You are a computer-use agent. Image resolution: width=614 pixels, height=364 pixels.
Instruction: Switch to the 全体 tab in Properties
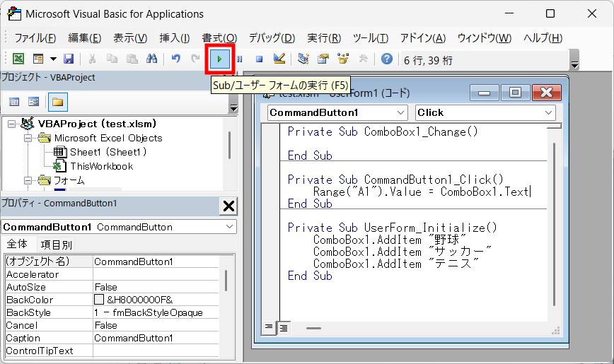point(17,245)
